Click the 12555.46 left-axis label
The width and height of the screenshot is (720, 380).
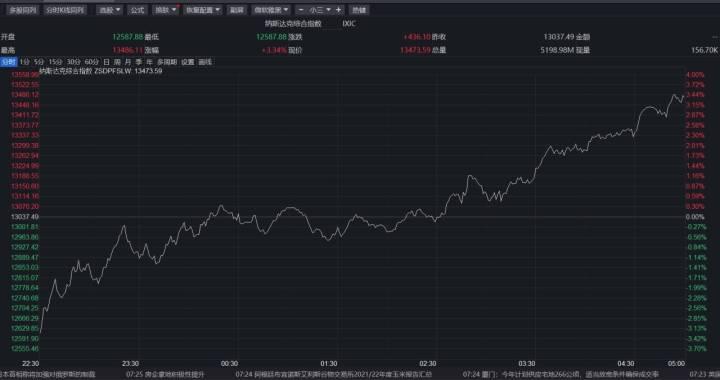click(25, 349)
